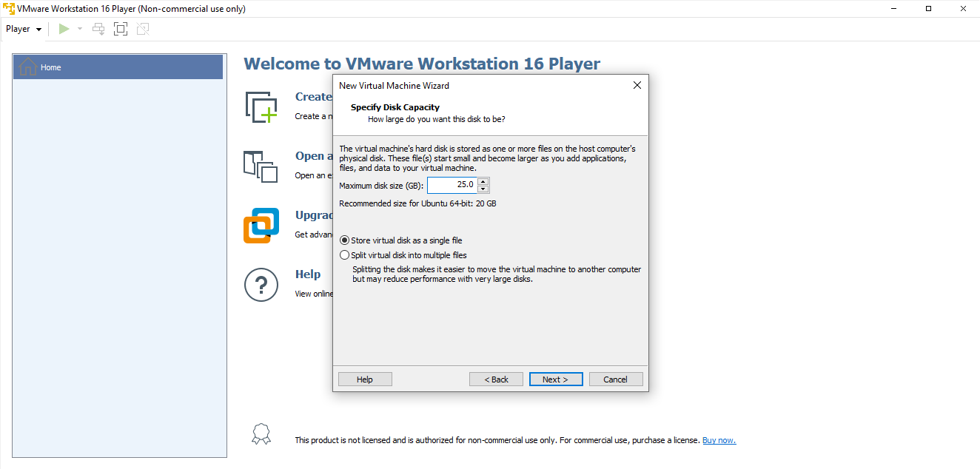
Task: Increase disk size with up spinner arrow
Action: tap(483, 181)
